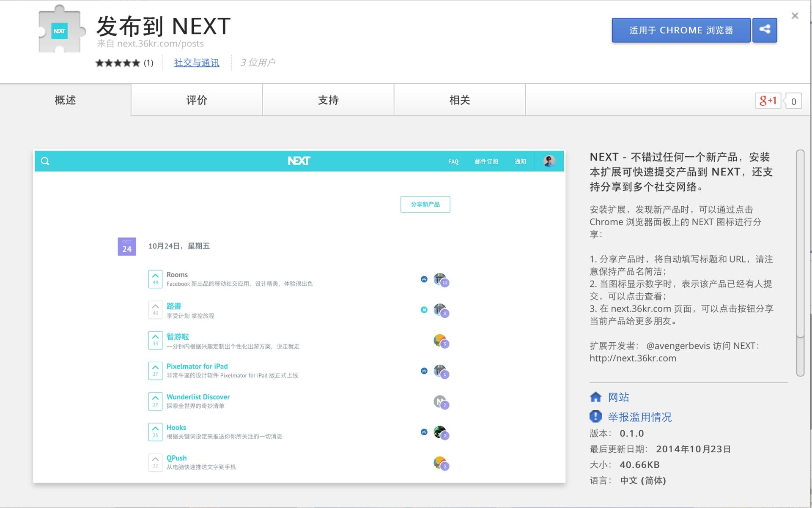
Task: Click the http://next.36kr.com URL text
Action: coord(633,358)
